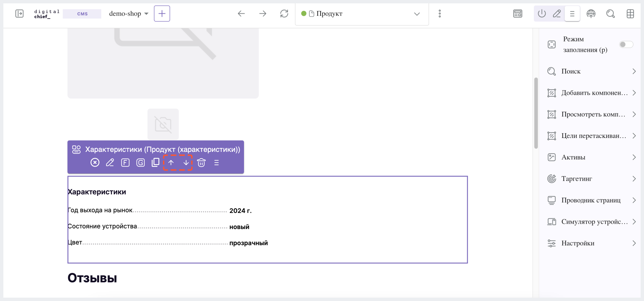Refresh the page with reload icon

coord(284,13)
